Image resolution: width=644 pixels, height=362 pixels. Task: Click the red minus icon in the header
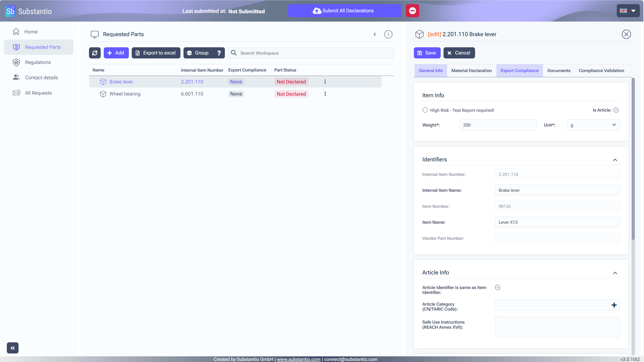412,11
